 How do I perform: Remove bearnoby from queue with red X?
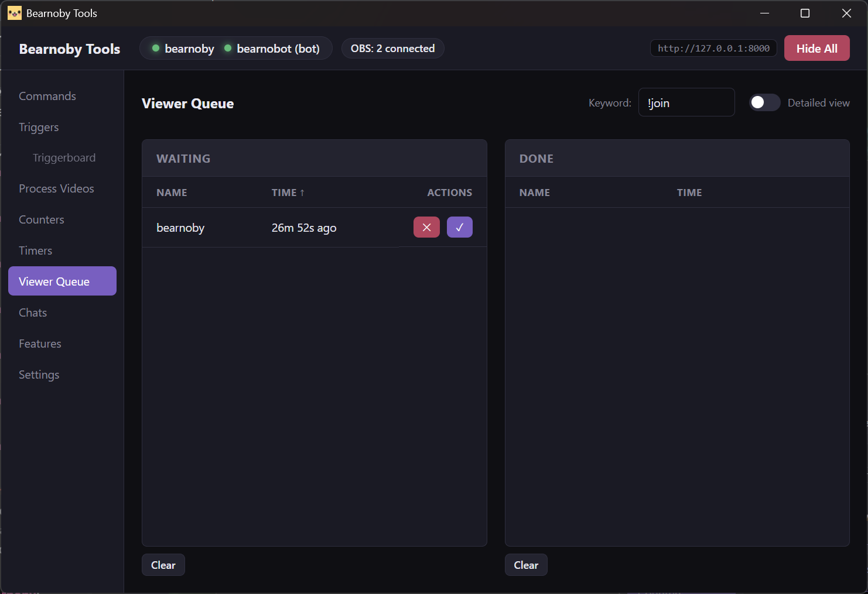[426, 227]
